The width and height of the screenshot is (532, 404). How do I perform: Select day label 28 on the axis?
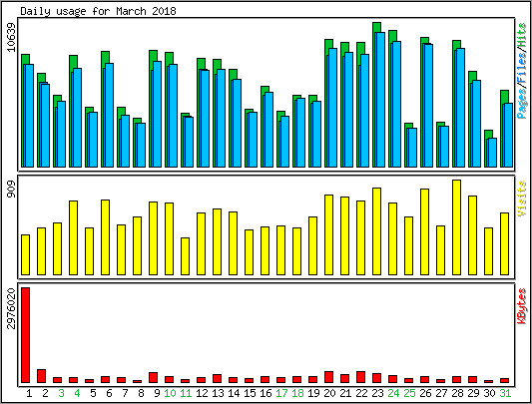457,393
